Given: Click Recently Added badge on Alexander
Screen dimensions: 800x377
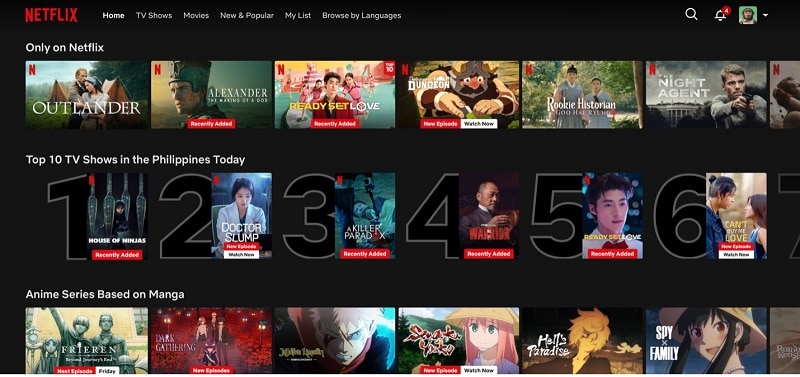Looking at the screenshot, I should tap(211, 124).
